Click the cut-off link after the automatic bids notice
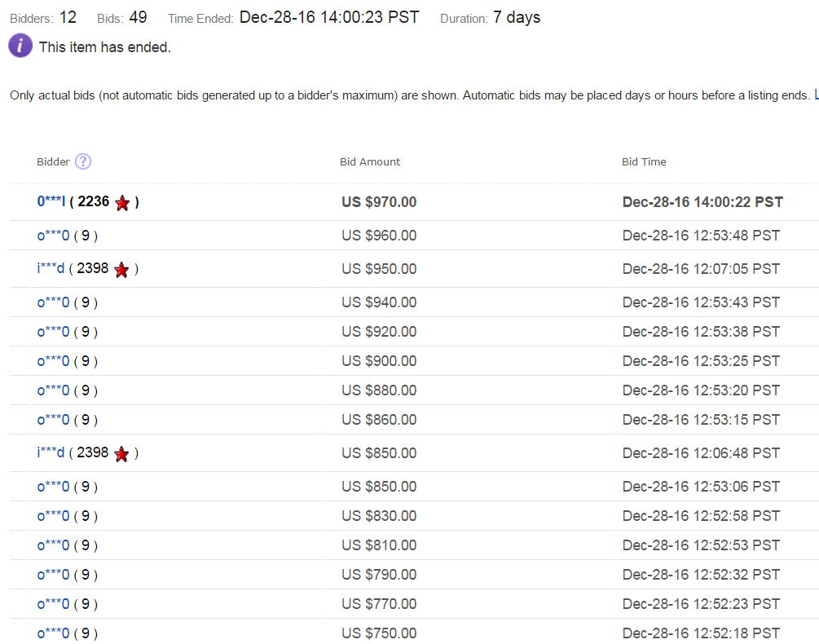 (x=816, y=95)
